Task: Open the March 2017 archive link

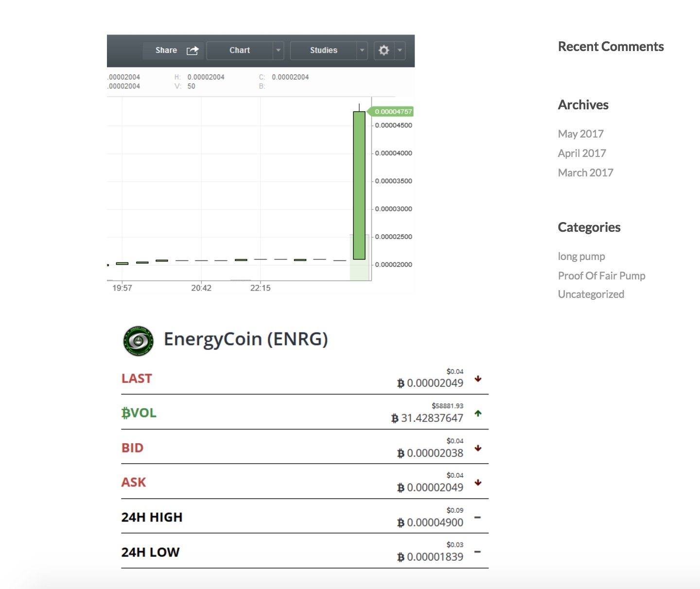Action: (x=586, y=173)
